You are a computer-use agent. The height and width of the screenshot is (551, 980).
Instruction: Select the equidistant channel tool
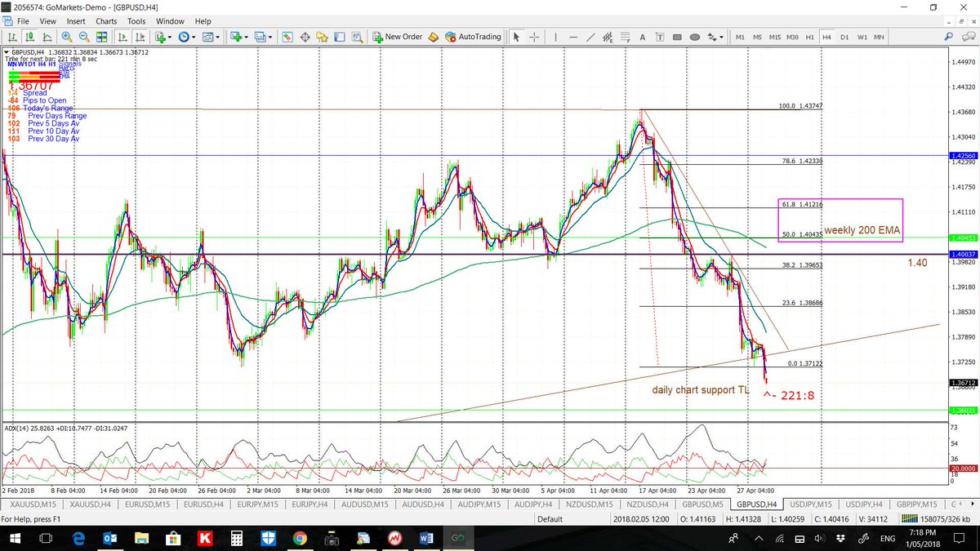click(x=608, y=37)
